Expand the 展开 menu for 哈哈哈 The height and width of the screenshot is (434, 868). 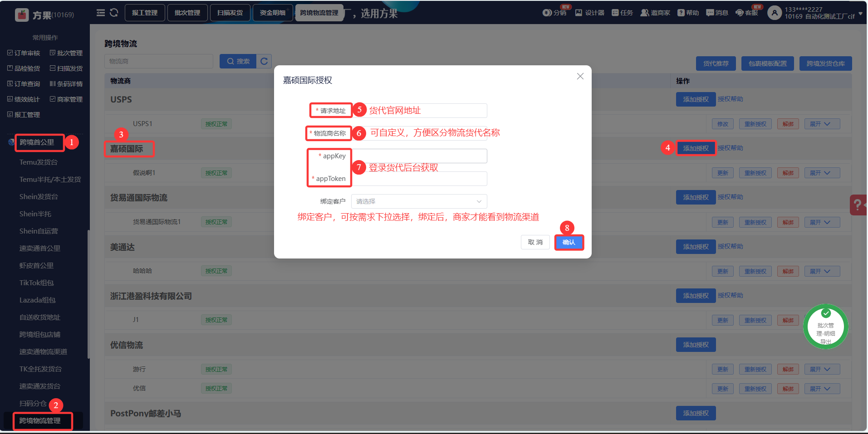click(822, 271)
